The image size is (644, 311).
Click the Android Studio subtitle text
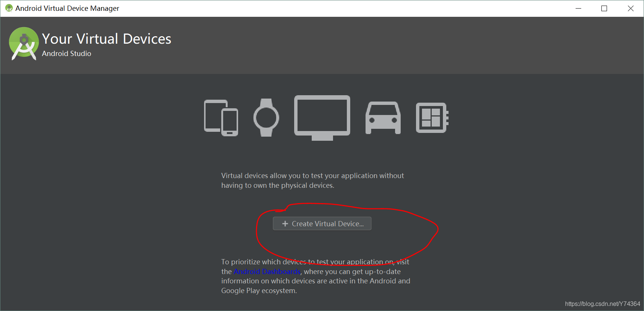67,53
